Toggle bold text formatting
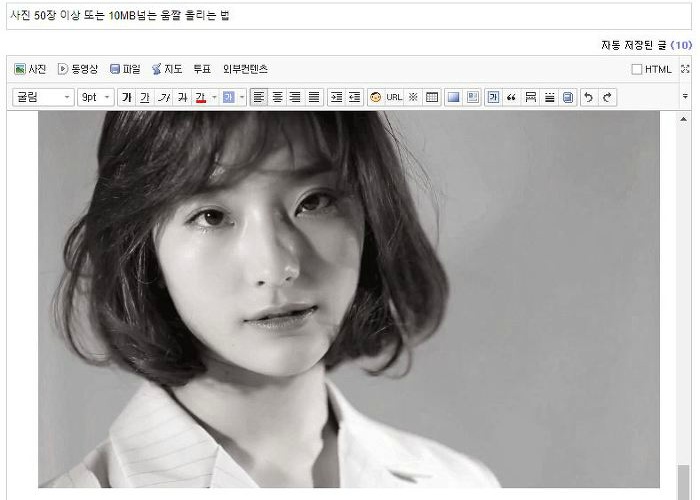Image resolution: width=700 pixels, height=500 pixels. coord(127,97)
